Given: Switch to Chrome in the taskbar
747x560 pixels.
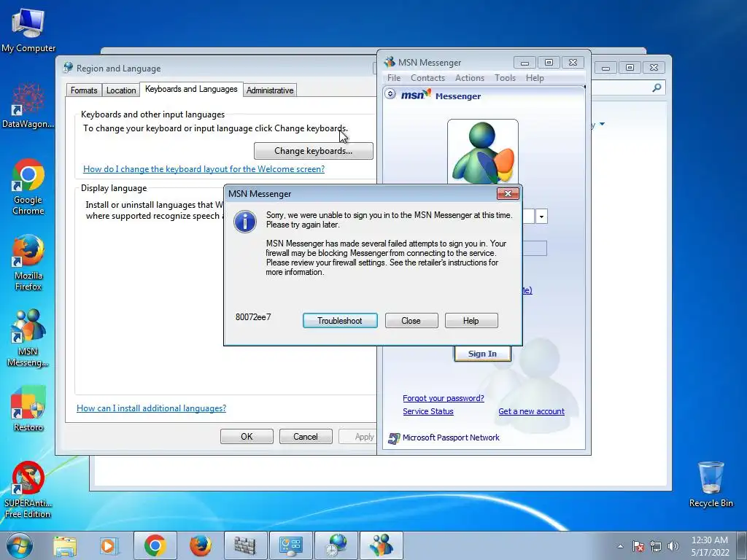Looking at the screenshot, I should click(x=155, y=545).
